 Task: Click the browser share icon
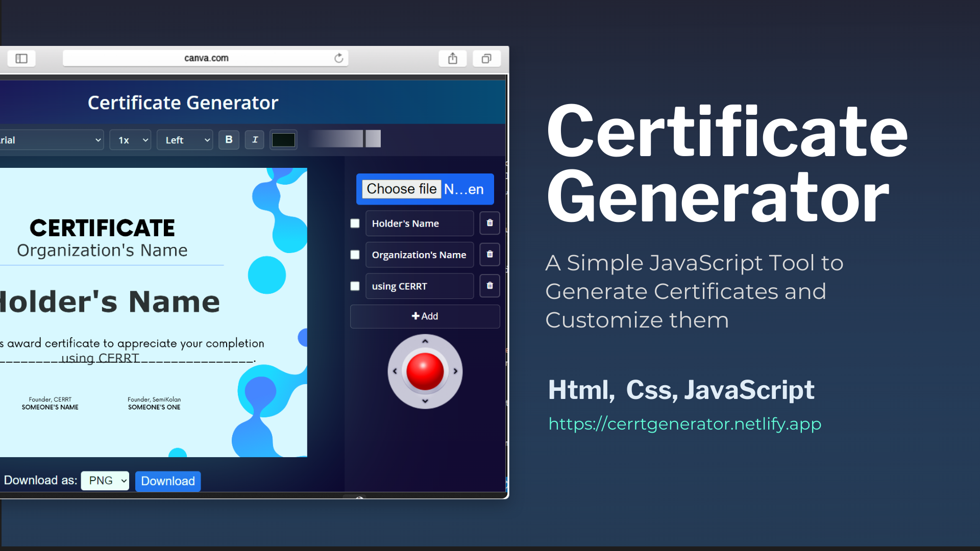point(452,59)
